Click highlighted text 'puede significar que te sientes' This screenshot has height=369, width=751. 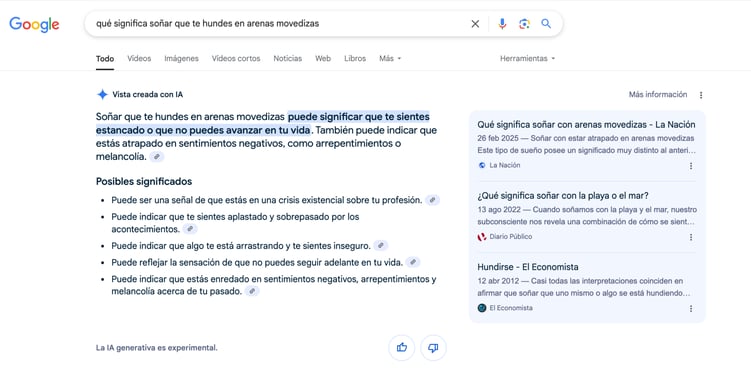pos(359,116)
